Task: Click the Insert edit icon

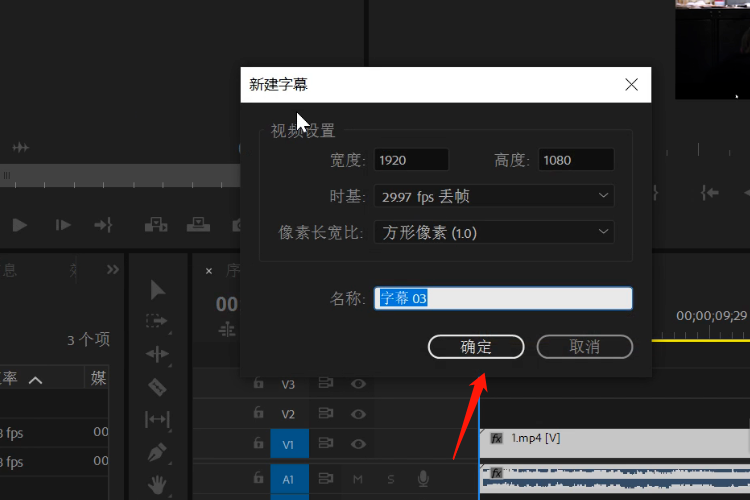Action: point(156,224)
